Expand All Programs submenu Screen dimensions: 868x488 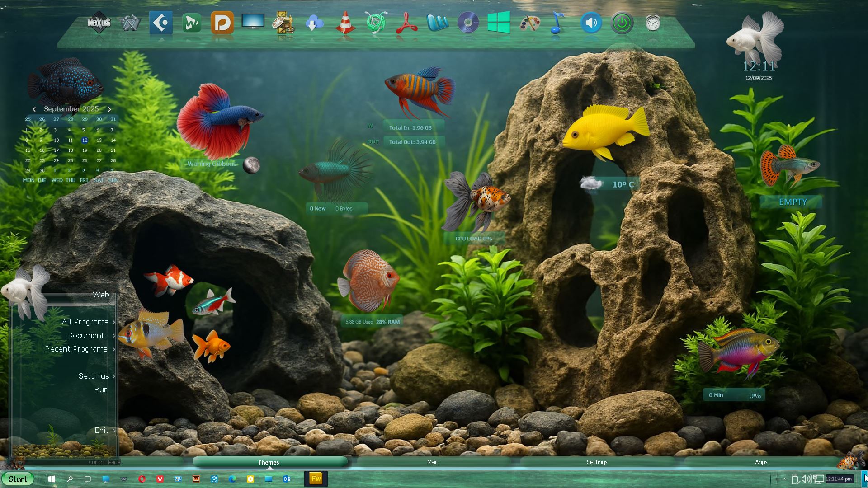coord(85,322)
